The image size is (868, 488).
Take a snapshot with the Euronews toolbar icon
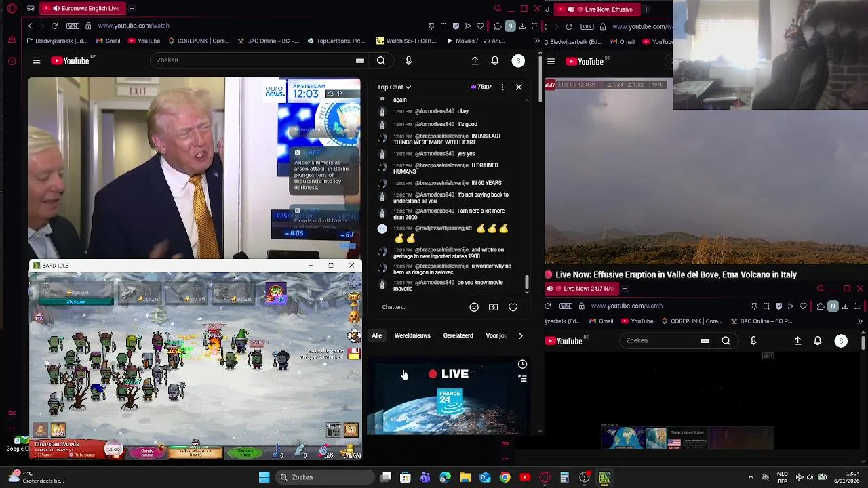443,26
